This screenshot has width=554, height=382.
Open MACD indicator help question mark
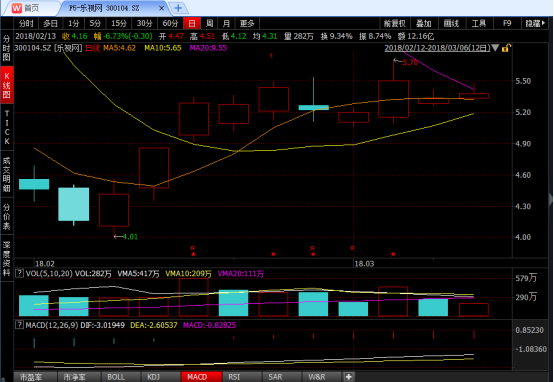(x=19, y=325)
